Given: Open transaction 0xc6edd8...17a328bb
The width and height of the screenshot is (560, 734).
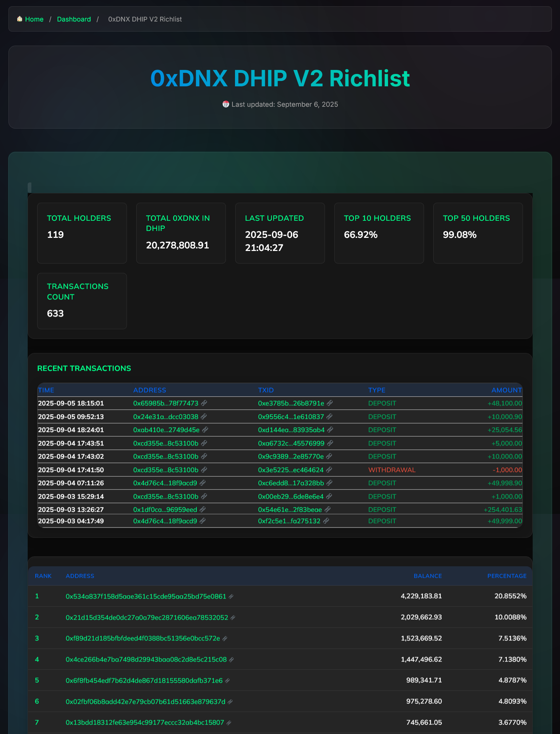Looking at the screenshot, I should 291,483.
